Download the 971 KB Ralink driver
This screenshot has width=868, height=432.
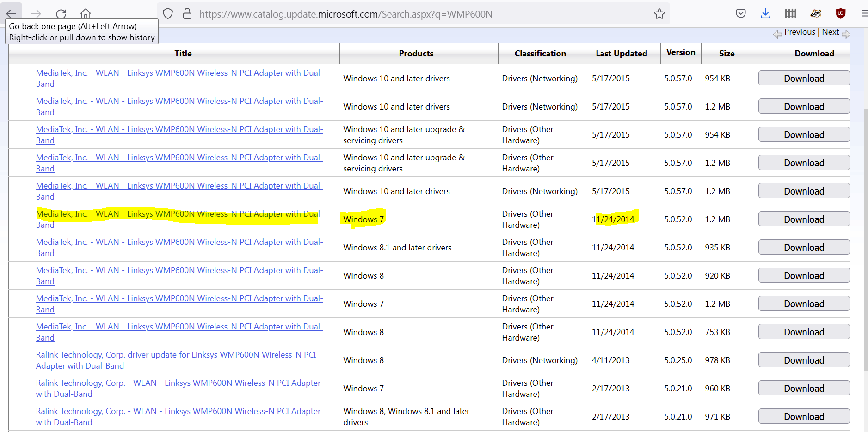(804, 416)
